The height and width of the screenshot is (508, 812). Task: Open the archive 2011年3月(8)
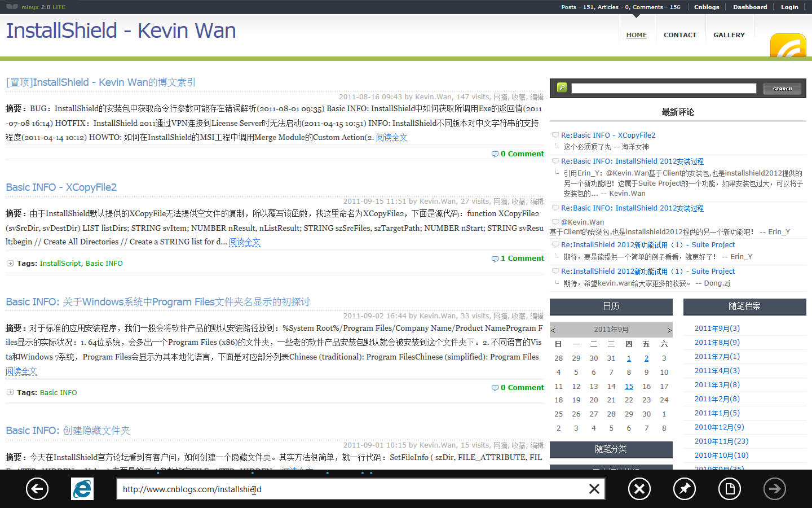(x=717, y=385)
